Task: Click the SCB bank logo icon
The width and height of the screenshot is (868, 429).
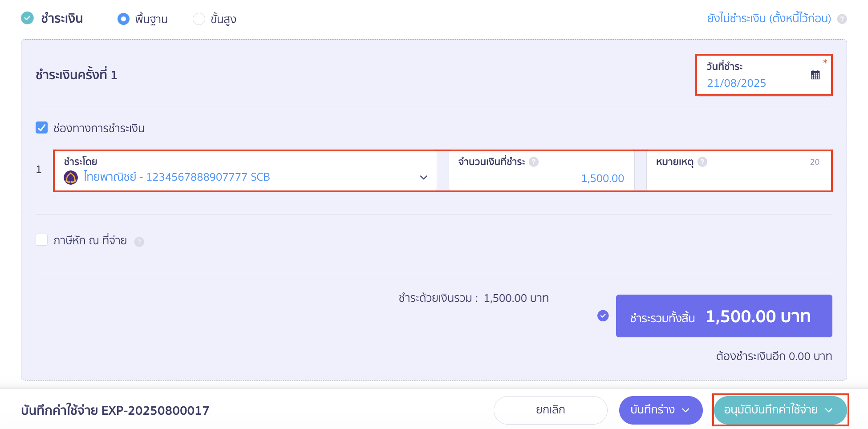Action: [x=71, y=177]
